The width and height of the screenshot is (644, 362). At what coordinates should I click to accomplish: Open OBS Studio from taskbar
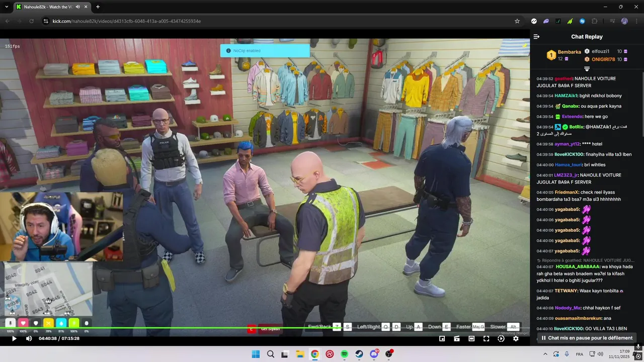coord(389,354)
